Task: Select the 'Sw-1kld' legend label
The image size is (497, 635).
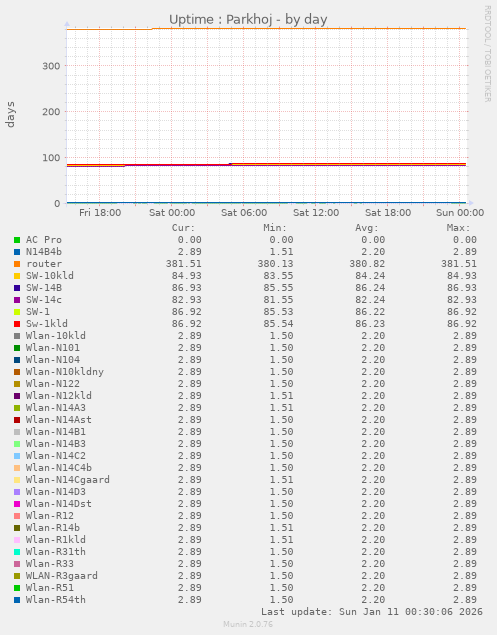Action: pyautogui.click(x=47, y=324)
